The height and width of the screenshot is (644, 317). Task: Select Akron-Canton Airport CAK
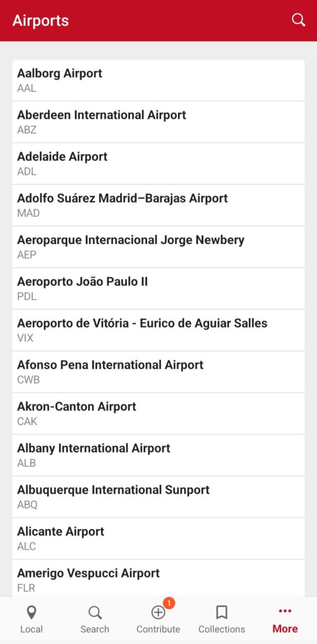[x=158, y=414]
